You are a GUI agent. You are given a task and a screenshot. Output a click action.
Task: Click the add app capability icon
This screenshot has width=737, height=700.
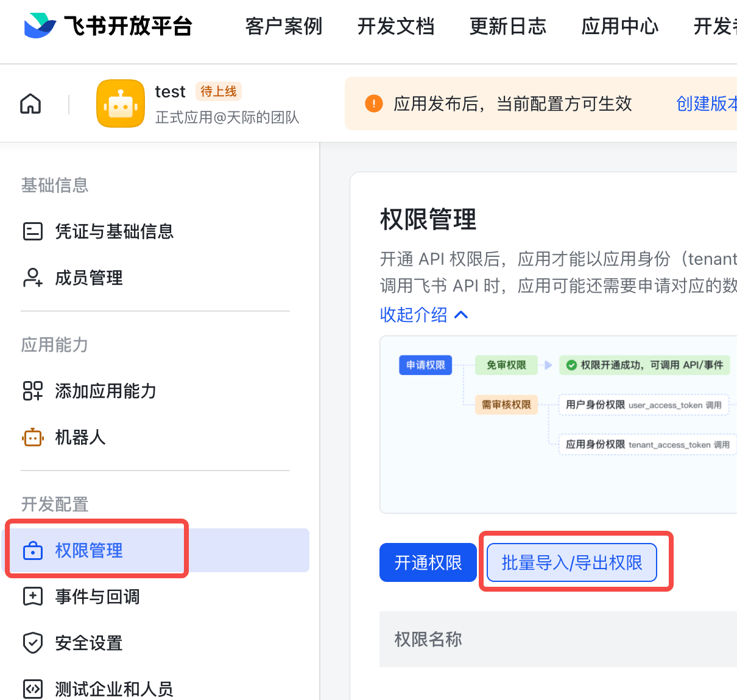point(33,391)
